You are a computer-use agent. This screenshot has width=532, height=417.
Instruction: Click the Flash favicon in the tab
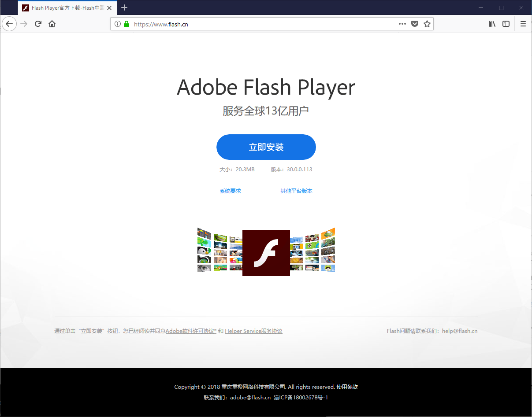26,8
